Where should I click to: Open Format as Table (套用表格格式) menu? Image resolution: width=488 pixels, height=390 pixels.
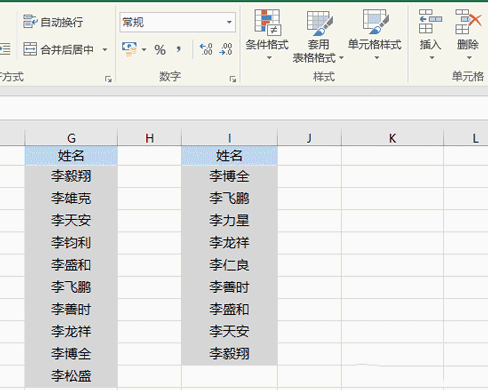(x=318, y=36)
